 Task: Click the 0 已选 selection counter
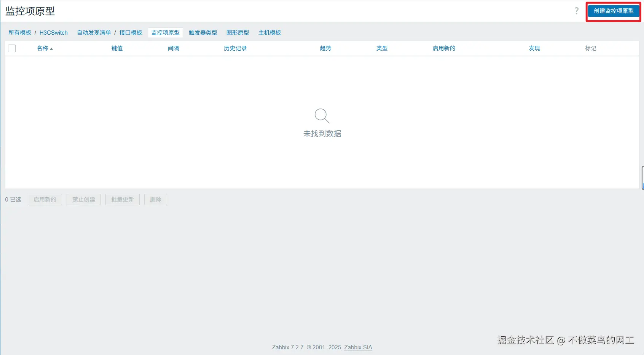(13, 200)
